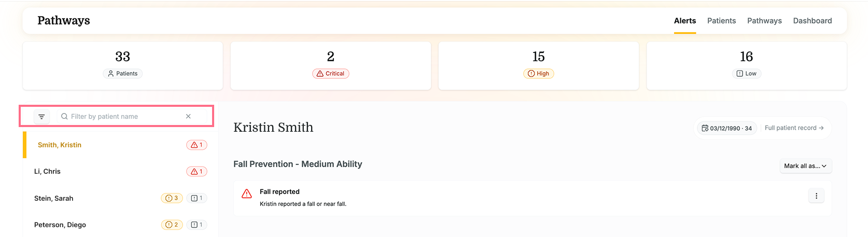Open the filter options icon

(x=41, y=117)
